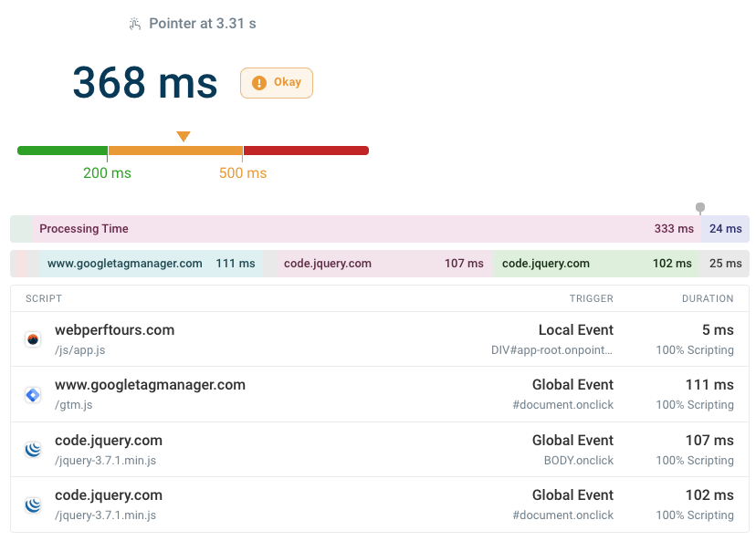Viewport: 756px width, 541px height.
Task: Click the webperftours.com favicon in script list
Action: tap(33, 339)
